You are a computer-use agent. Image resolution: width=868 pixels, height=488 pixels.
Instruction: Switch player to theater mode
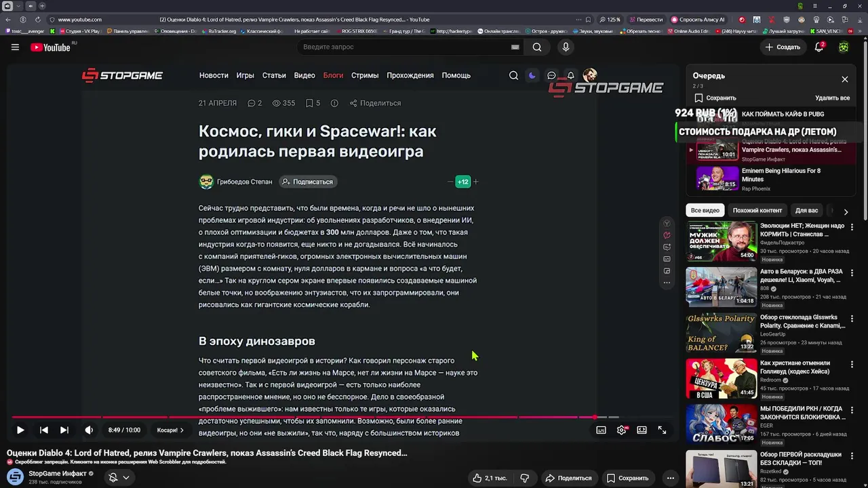[642, 430]
